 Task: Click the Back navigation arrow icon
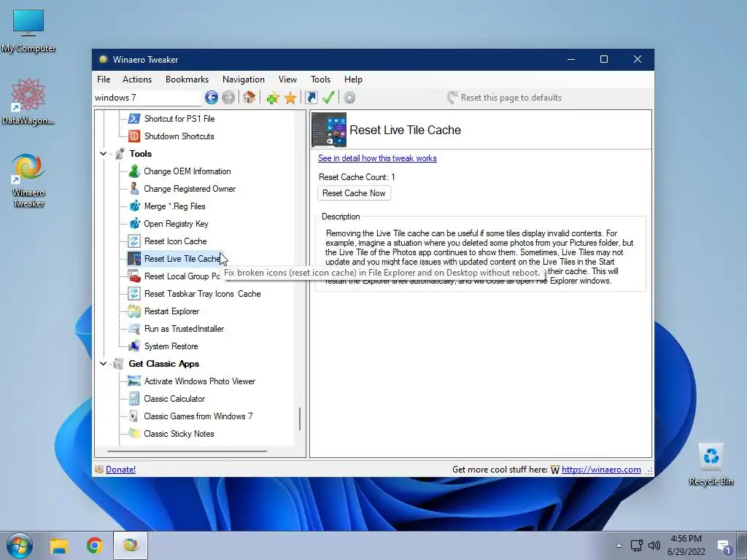point(211,98)
